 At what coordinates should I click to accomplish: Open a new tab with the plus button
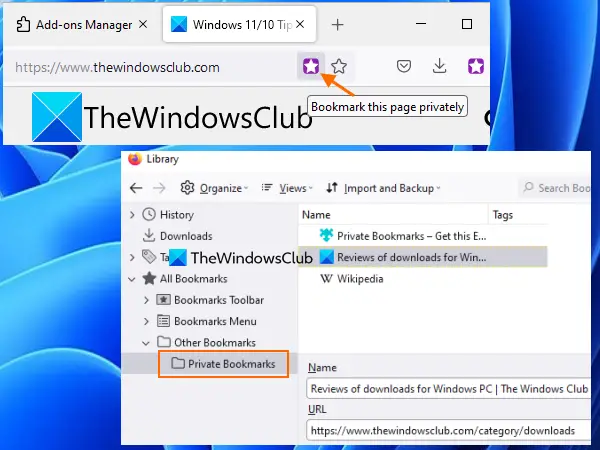coord(338,25)
